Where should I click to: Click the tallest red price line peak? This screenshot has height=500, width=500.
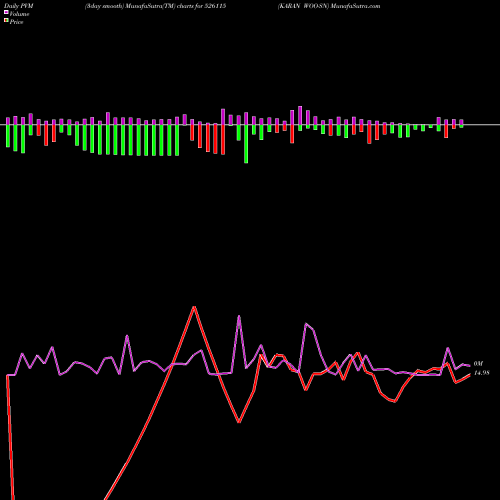[x=194, y=307]
